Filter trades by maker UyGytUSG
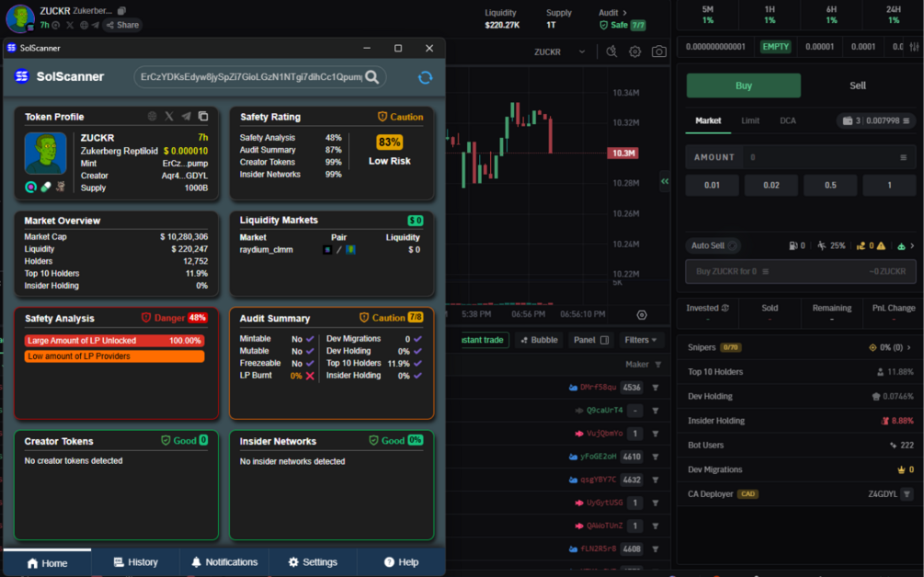This screenshot has height=577, width=924. (x=656, y=503)
